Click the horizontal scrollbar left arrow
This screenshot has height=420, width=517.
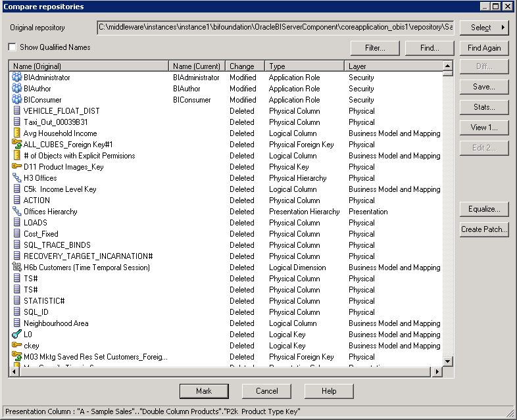(x=14, y=372)
